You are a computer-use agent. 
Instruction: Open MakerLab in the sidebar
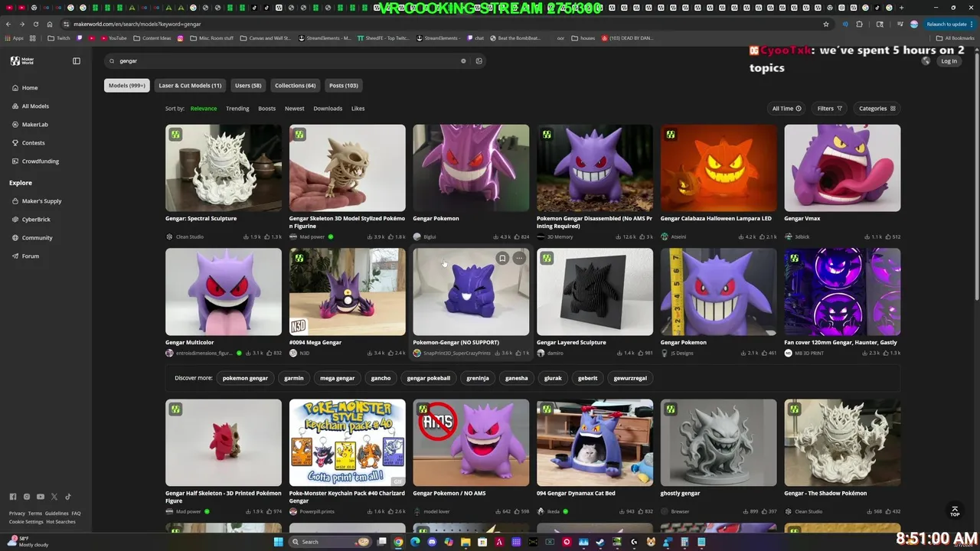click(x=30, y=125)
